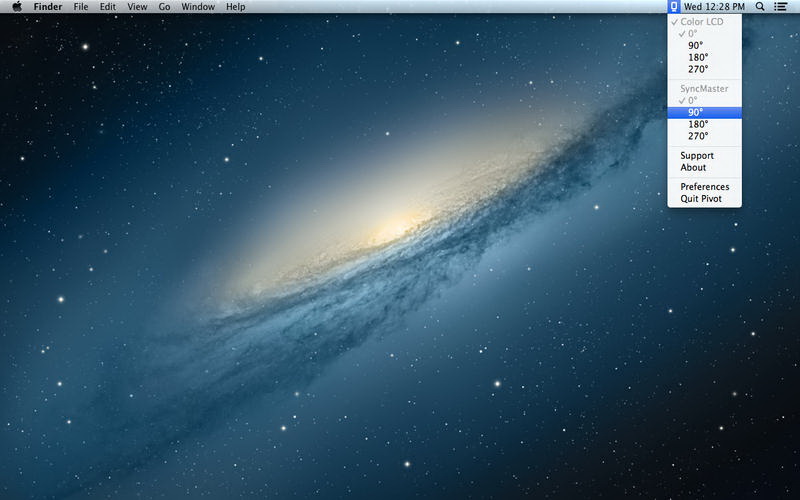Select 90° for SyncMaster display
This screenshot has height=500, width=800.
tap(696, 112)
